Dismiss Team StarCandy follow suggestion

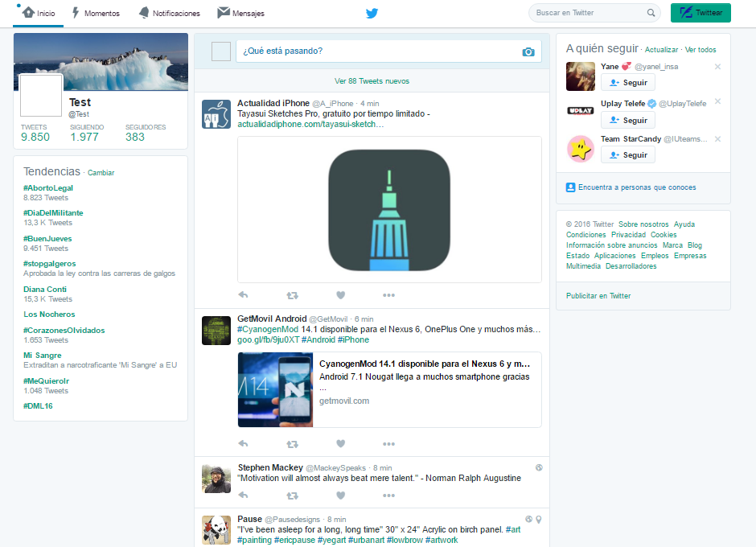coord(717,139)
